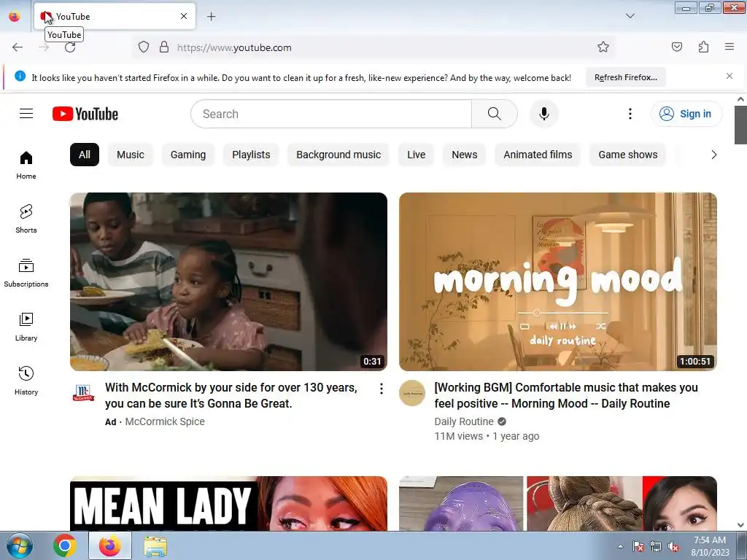This screenshot has width=747, height=560.
Task: Start voice search with microphone icon
Action: tap(543, 114)
